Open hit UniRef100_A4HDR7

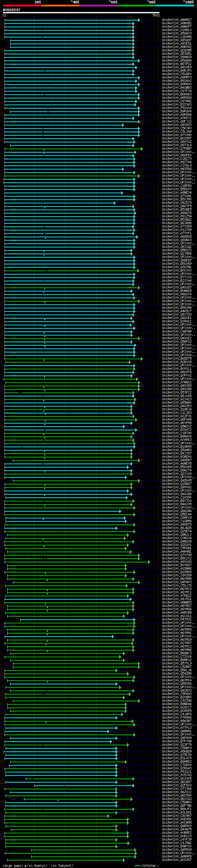[x=177, y=460]
